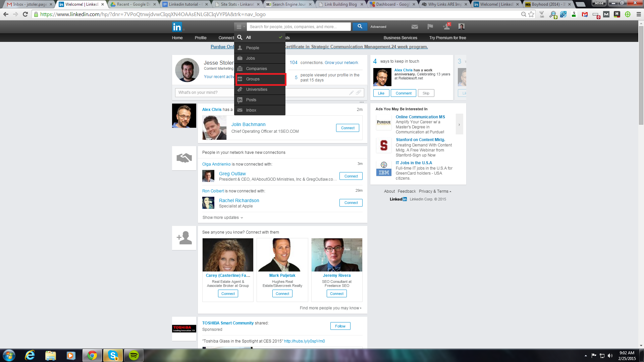Open the account profile photo menu
This screenshot has width=644, height=362.
pyautogui.click(x=462, y=26)
